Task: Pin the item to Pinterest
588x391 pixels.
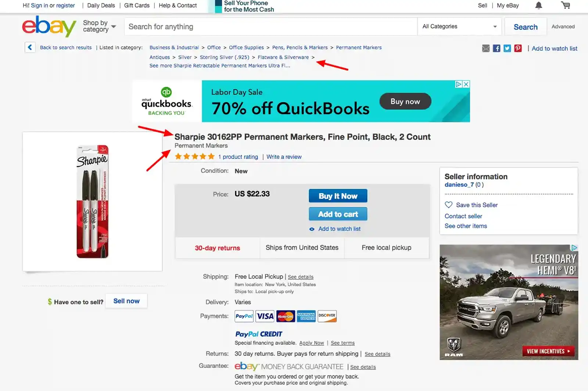Action: coord(517,48)
